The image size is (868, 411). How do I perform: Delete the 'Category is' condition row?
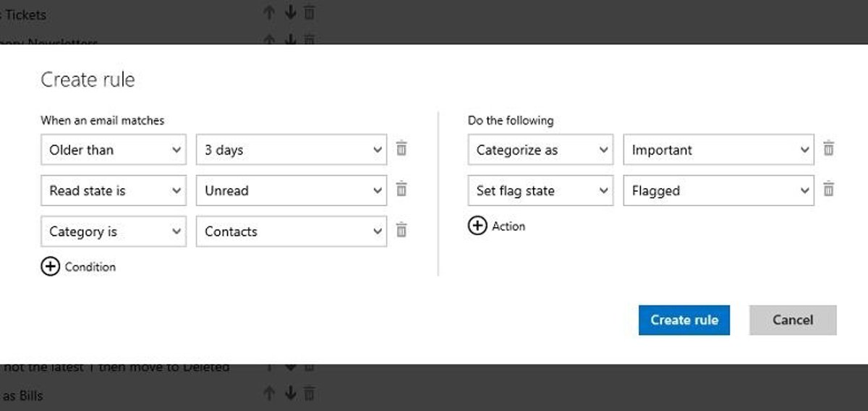pyautogui.click(x=401, y=230)
